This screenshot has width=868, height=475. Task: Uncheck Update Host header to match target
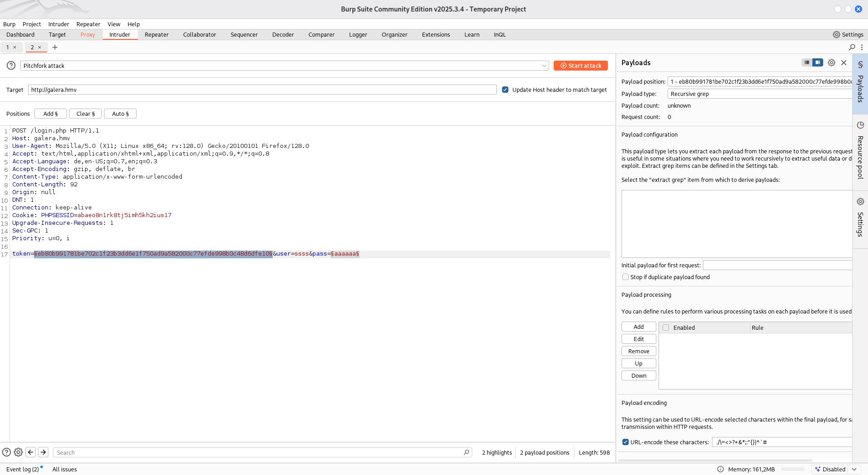505,90
